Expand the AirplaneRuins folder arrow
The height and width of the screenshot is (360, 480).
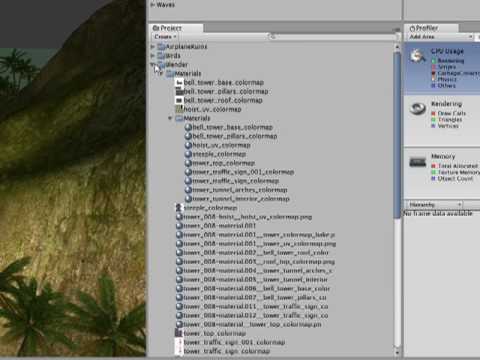[153, 46]
